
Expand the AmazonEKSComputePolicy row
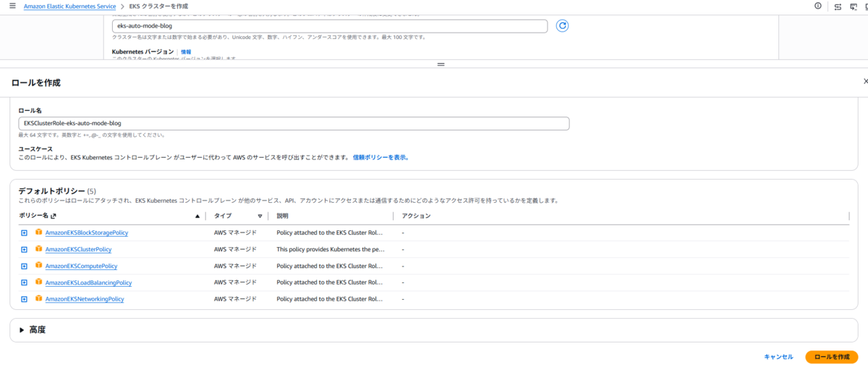(24, 266)
